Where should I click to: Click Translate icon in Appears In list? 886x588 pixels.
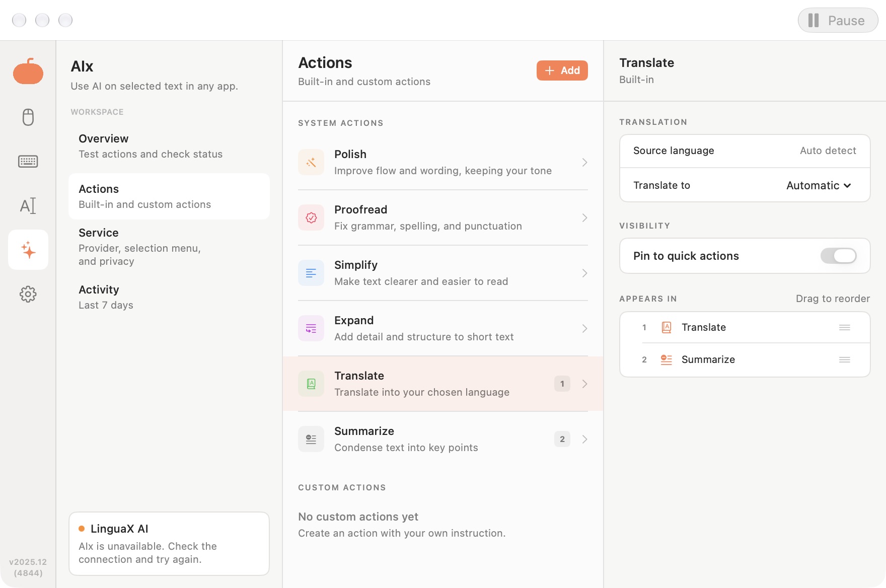point(667,327)
